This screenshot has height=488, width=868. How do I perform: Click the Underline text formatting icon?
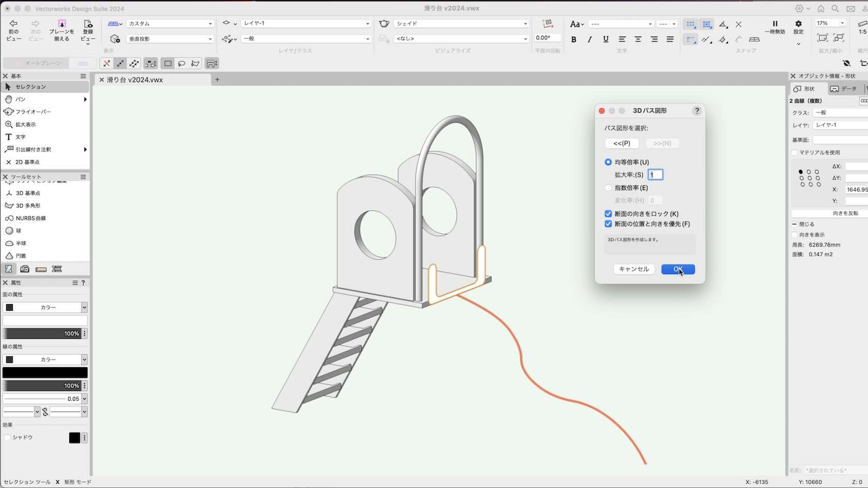tap(606, 39)
